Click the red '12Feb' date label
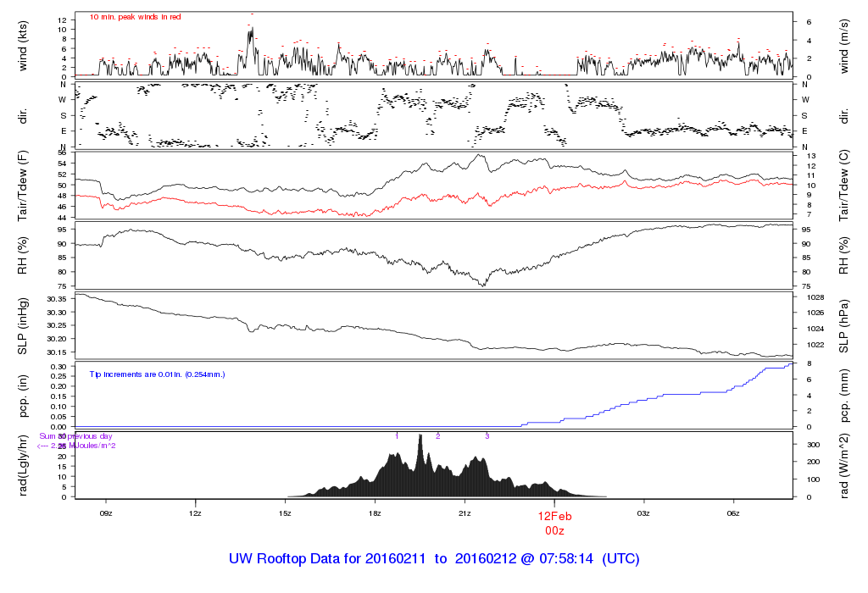The image size is (868, 593). click(x=554, y=516)
